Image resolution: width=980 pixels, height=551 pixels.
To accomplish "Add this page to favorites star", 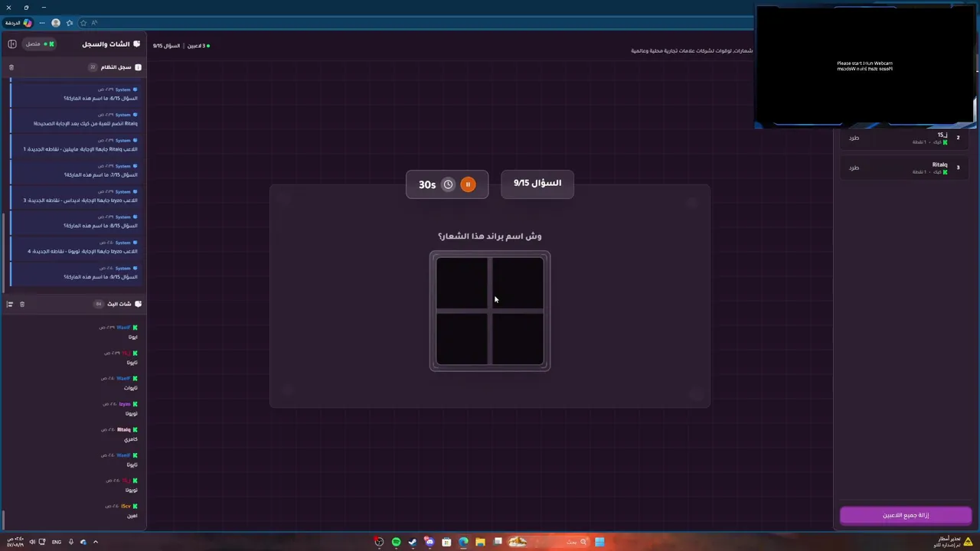I will tap(83, 23).
